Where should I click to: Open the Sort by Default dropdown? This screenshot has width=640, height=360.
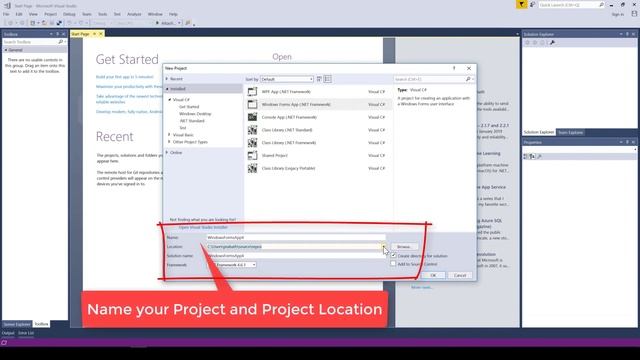click(x=287, y=79)
